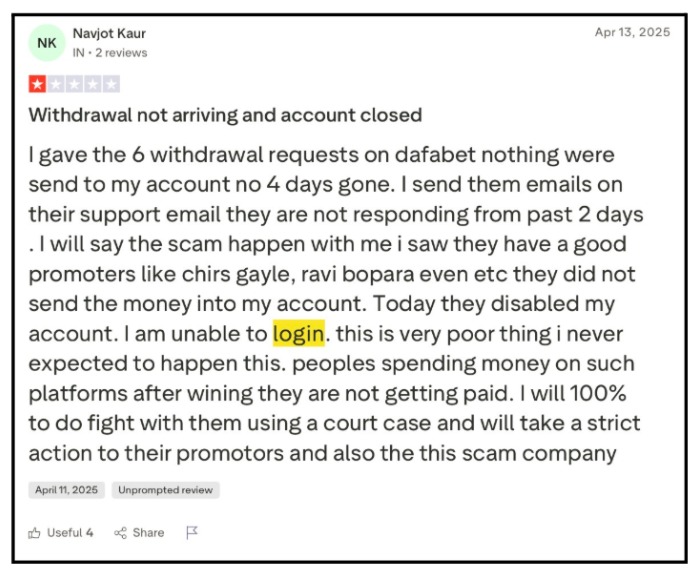Click the 'Unprompted review' tag

point(166,490)
